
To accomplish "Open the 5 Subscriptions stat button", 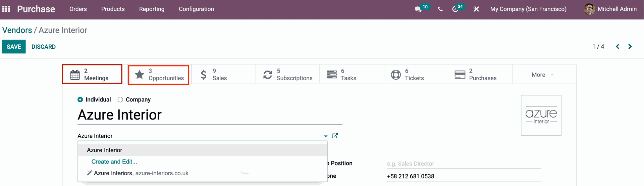I will click(288, 75).
